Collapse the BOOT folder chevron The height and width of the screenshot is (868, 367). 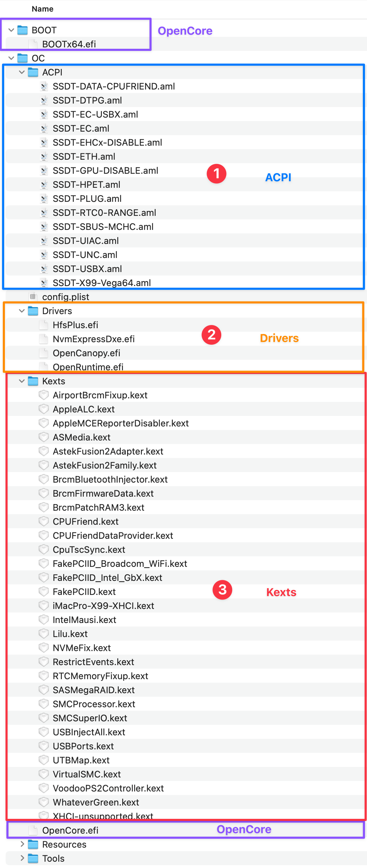pos(11,30)
